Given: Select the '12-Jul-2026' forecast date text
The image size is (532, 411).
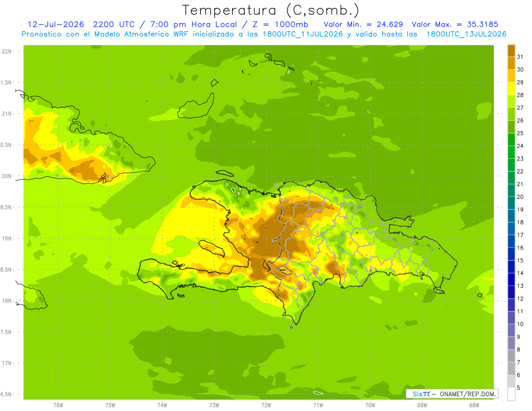Looking at the screenshot, I should [x=55, y=24].
